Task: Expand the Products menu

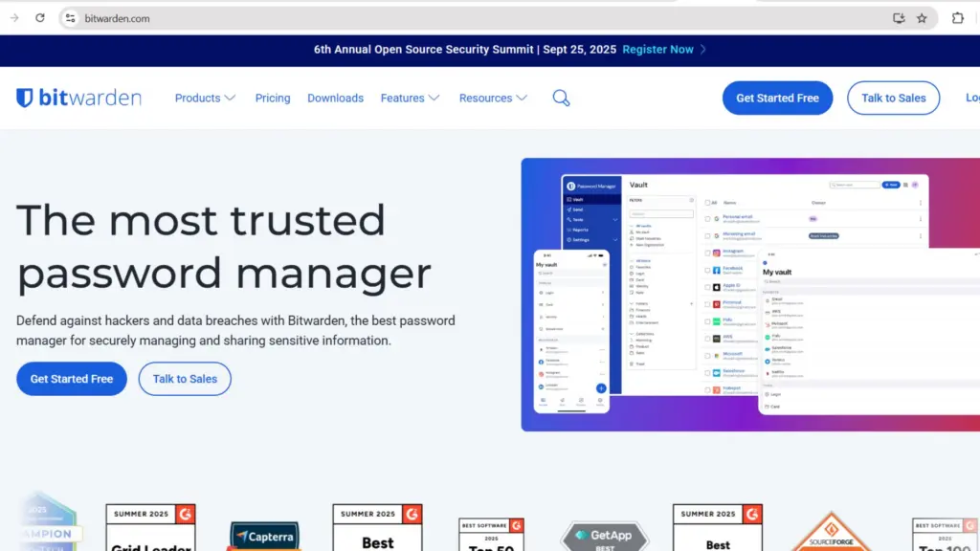Action: click(x=205, y=99)
